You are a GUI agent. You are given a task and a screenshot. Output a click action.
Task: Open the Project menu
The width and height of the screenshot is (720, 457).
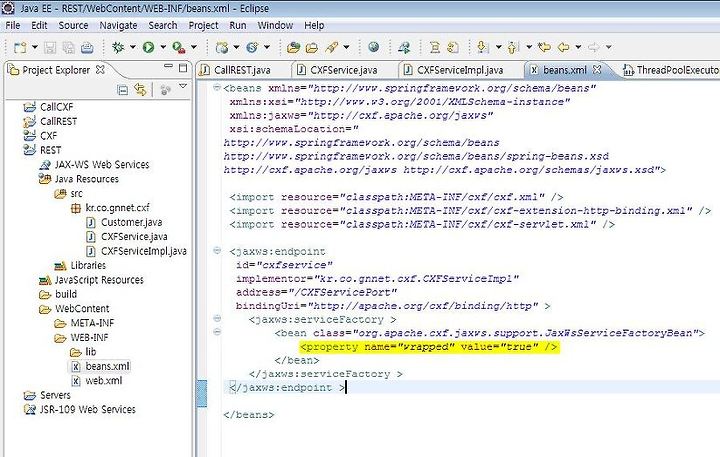tap(203, 25)
